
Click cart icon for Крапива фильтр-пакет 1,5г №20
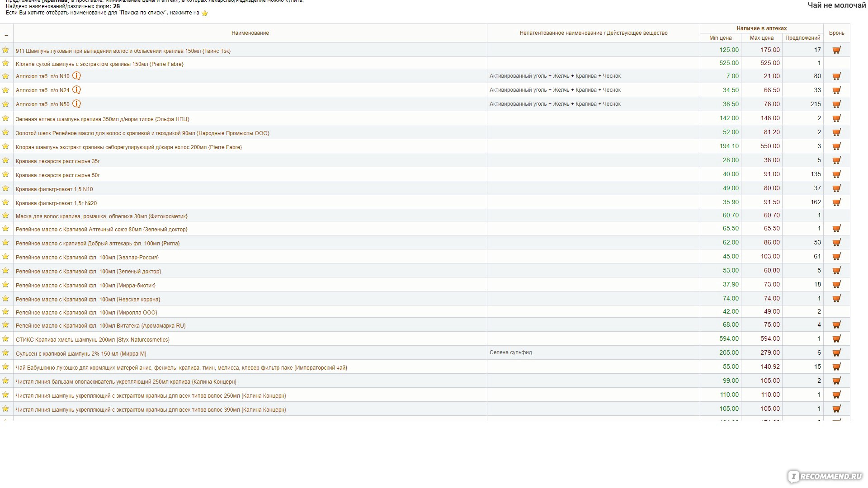tap(836, 202)
